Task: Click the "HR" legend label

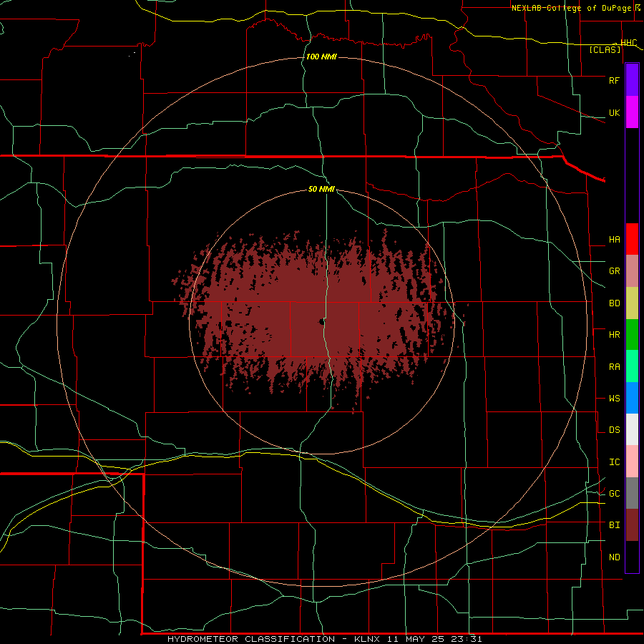Action: (x=614, y=335)
